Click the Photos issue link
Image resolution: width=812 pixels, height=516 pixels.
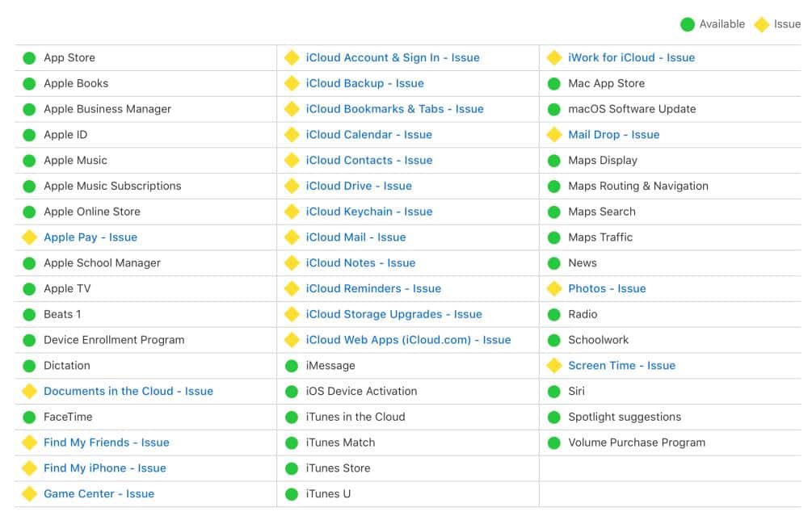click(607, 289)
